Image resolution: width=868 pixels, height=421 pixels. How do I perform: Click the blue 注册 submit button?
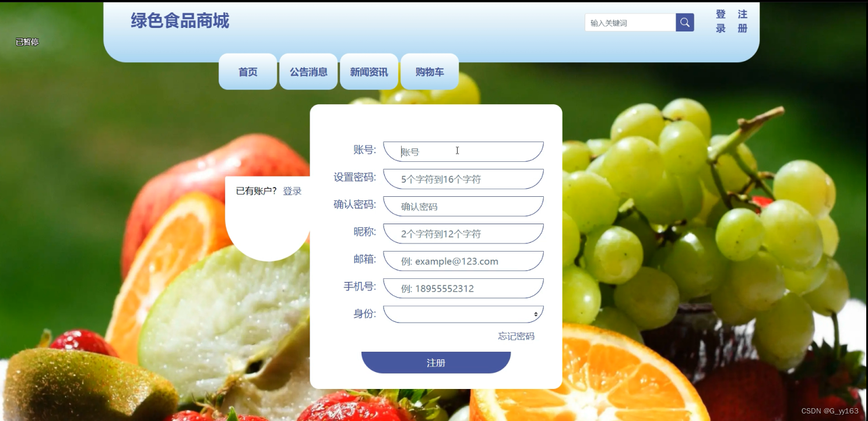pos(436,362)
